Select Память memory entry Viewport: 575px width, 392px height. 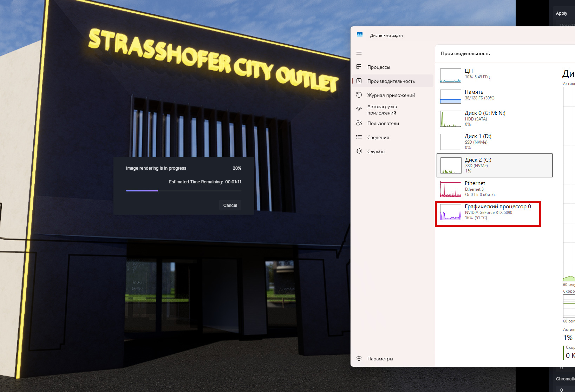click(495, 95)
